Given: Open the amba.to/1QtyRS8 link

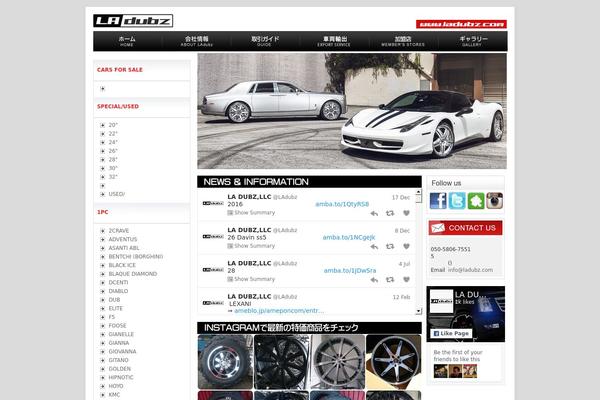Looking at the screenshot, I should 342,204.
